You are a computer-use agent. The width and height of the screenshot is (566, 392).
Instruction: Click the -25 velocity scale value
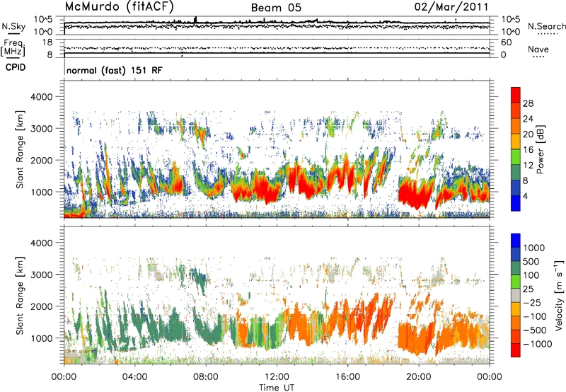coord(532,302)
